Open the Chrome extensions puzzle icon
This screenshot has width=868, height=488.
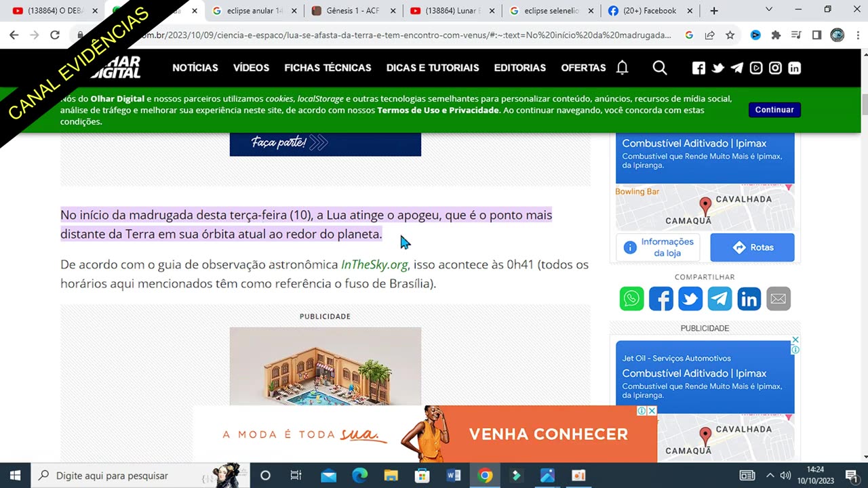point(776,35)
